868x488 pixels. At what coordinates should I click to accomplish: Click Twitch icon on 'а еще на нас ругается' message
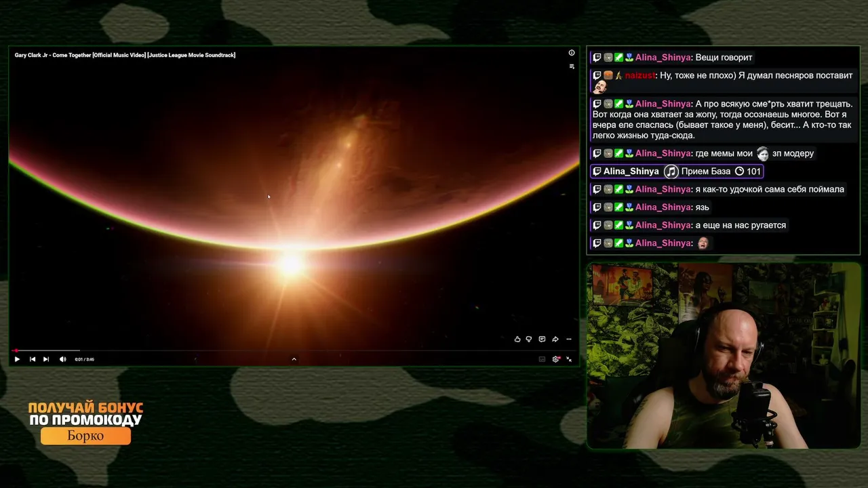[x=597, y=225]
